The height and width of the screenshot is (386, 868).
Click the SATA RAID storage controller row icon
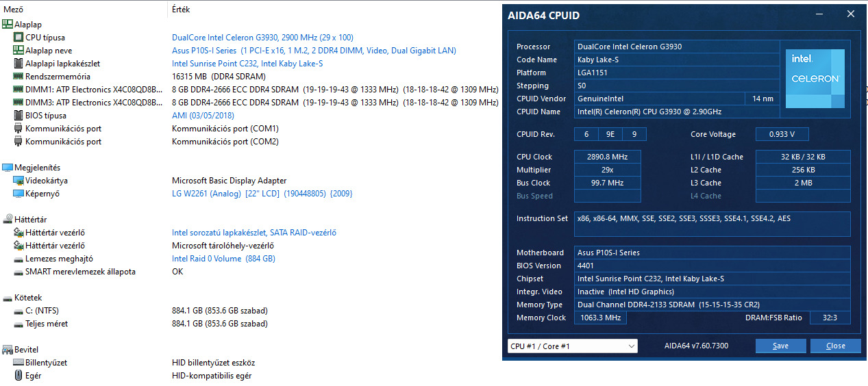coord(18,233)
